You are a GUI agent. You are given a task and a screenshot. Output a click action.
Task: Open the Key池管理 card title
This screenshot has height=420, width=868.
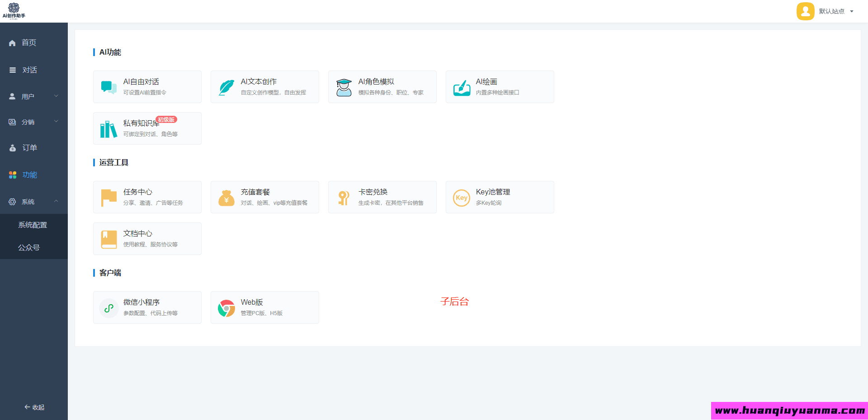pos(493,192)
